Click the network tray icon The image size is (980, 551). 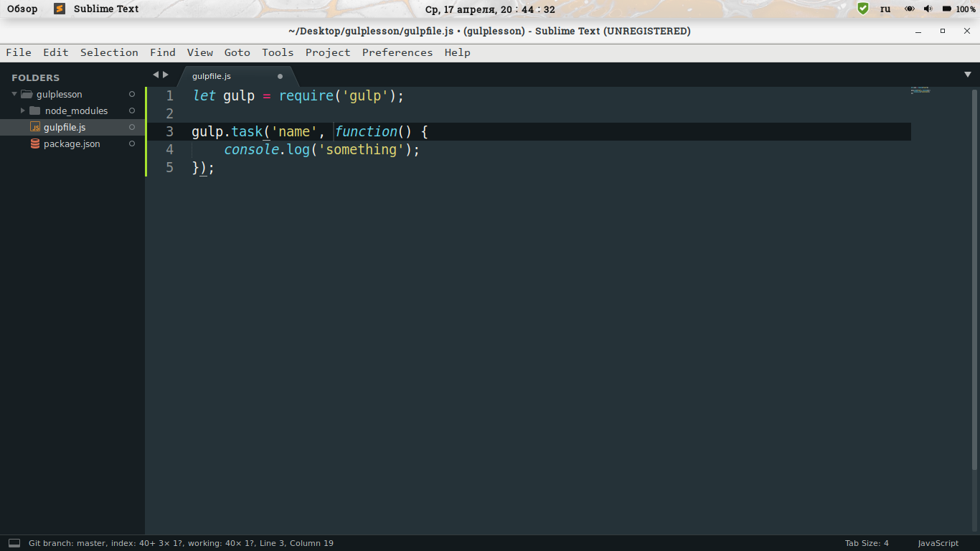(x=909, y=9)
